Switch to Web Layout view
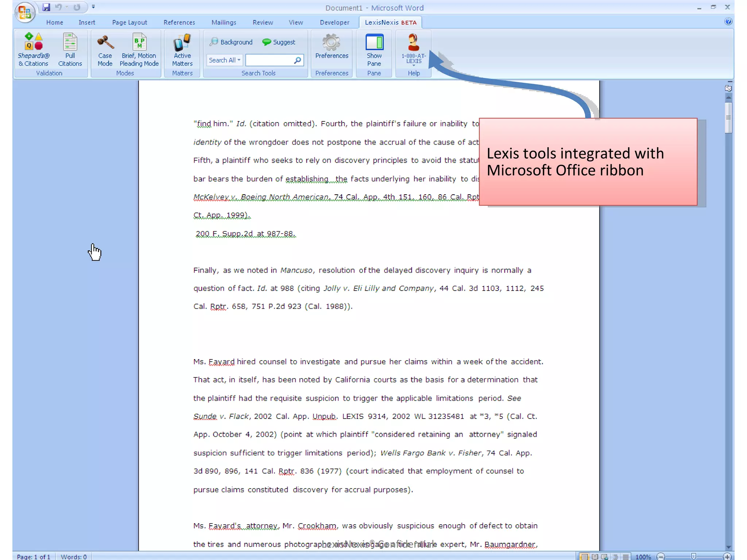This screenshot has width=747, height=560. [605, 557]
